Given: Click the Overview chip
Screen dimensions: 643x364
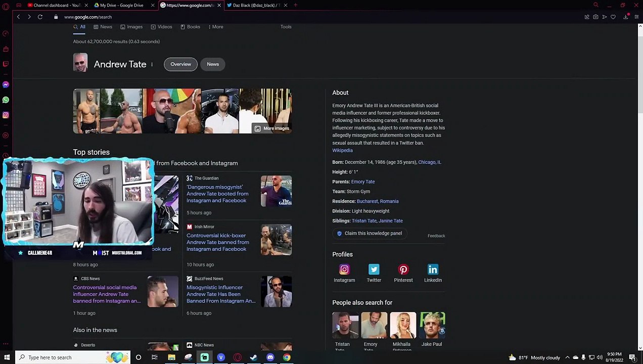Looking at the screenshot, I should click(180, 64).
